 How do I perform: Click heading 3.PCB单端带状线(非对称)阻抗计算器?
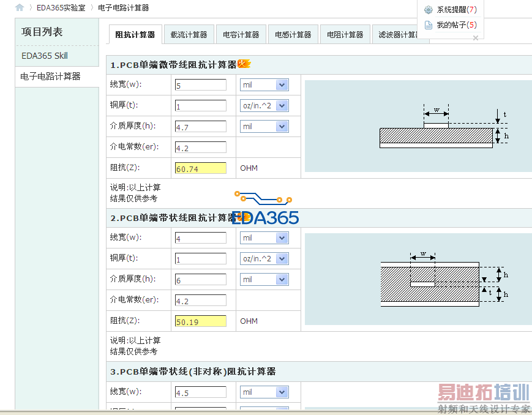193,372
